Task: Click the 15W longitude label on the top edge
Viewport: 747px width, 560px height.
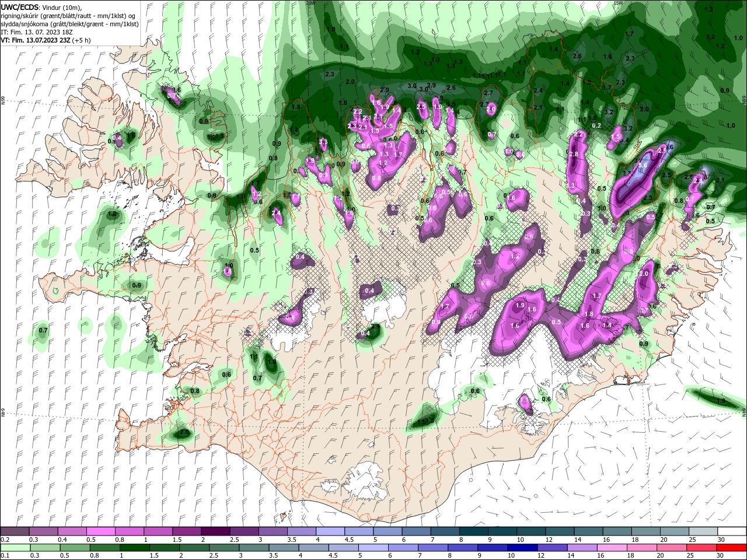Action: tap(618, 3)
